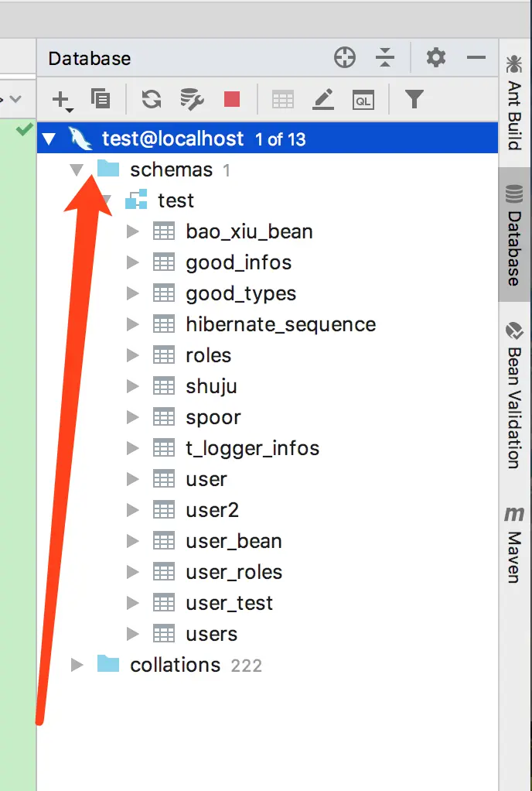Viewport: 532px width, 791px height.
Task: Open data source properties wrench icon
Action: [191, 98]
